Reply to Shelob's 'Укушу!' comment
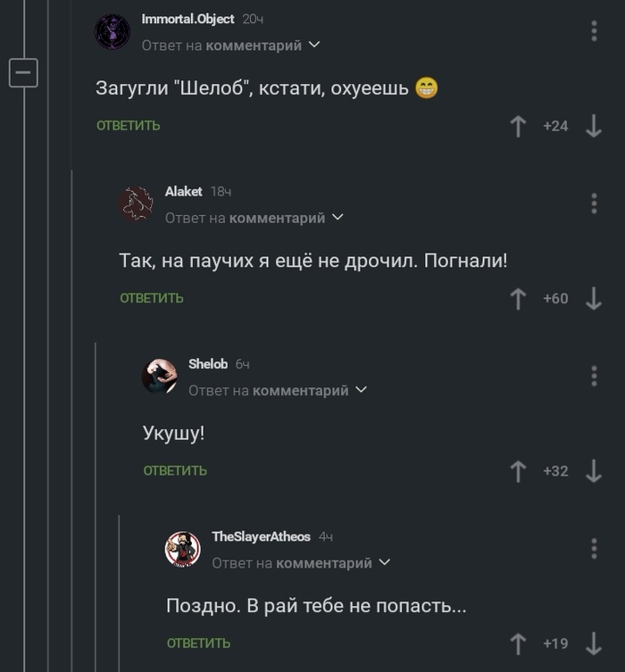The width and height of the screenshot is (625, 672). [175, 470]
